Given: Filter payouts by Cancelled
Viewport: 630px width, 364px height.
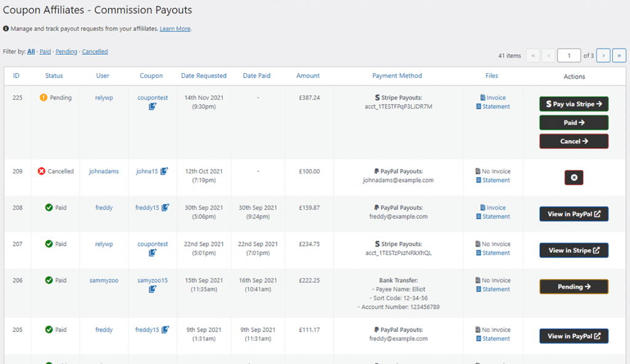Looking at the screenshot, I should [95, 52].
